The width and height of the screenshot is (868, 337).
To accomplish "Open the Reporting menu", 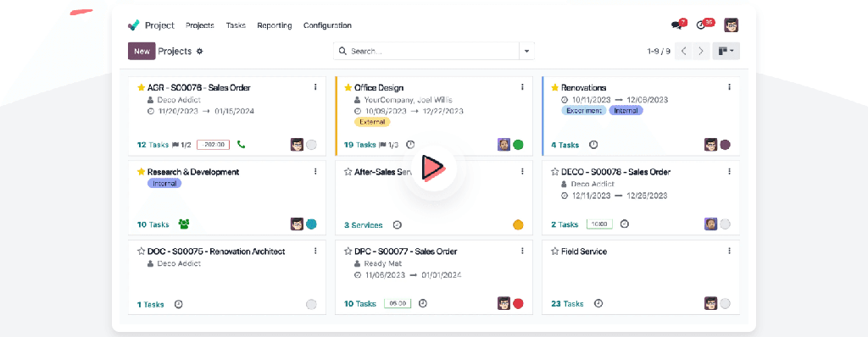I will click(x=275, y=25).
